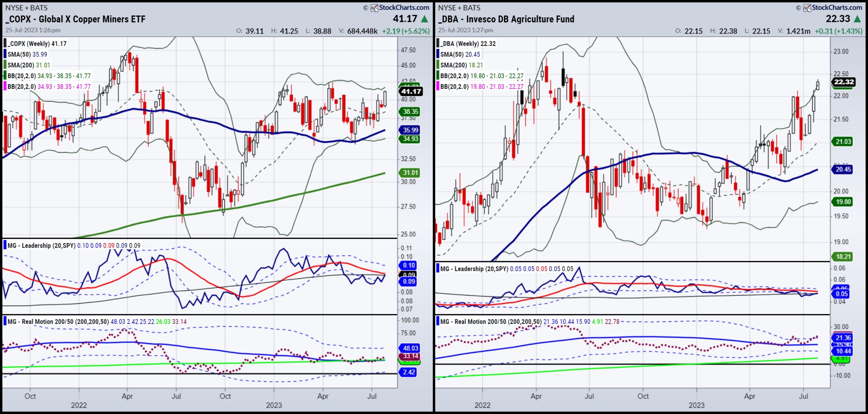The height and width of the screenshot is (414, 868).
Task: Click the green 31.01 SMA axis tag
Action: point(410,173)
